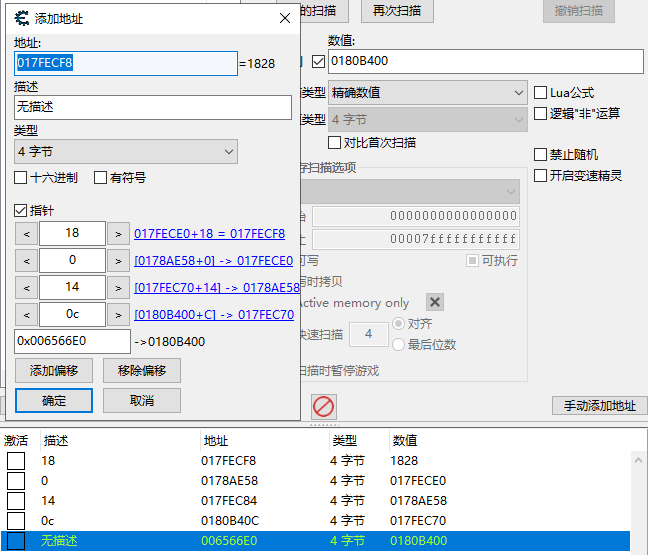Screen dimensions: 648x555
Task: Click the 确定 button
Action: tap(54, 400)
